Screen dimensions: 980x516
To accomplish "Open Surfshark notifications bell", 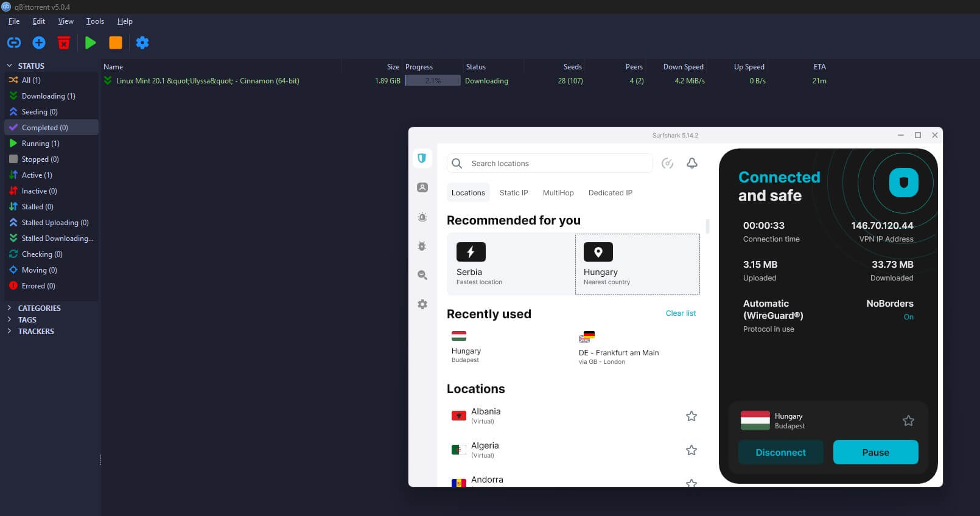I will (692, 163).
